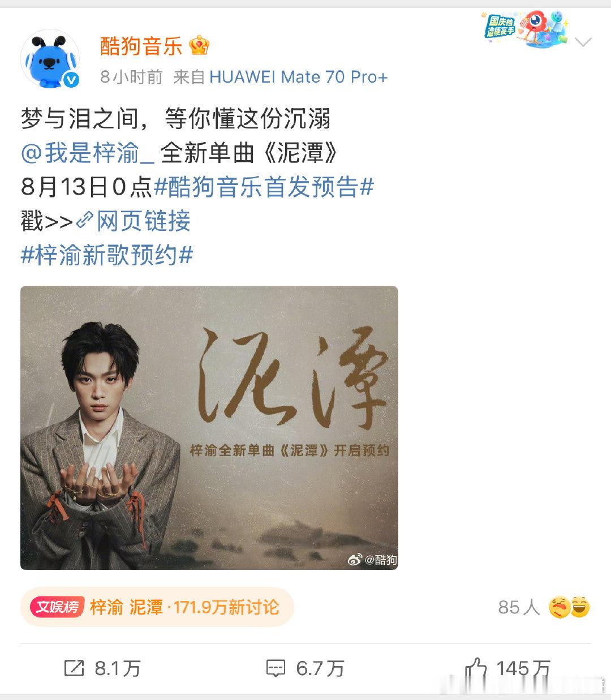Viewport: 611px width, 700px height.
Task: Open hashtag #酷狗音乐首发预告#
Action: coord(264,187)
